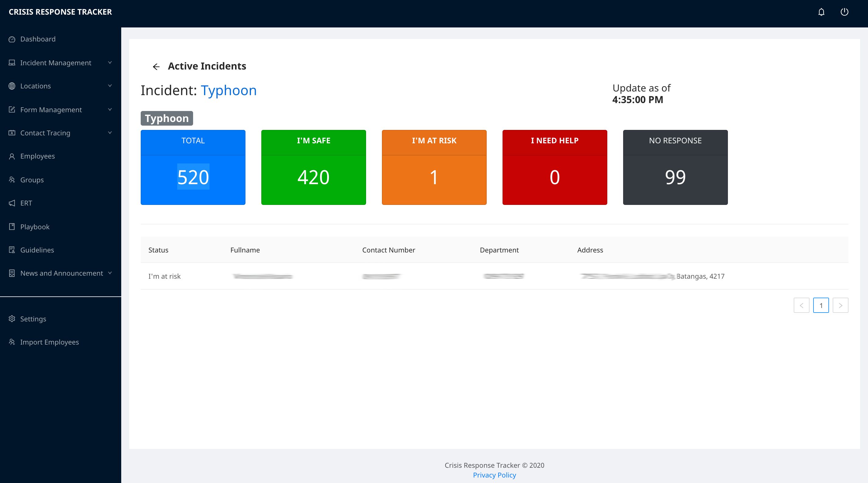This screenshot has height=483, width=868.
Task: Click the Dashboard gauge icon in sidebar
Action: coord(12,39)
